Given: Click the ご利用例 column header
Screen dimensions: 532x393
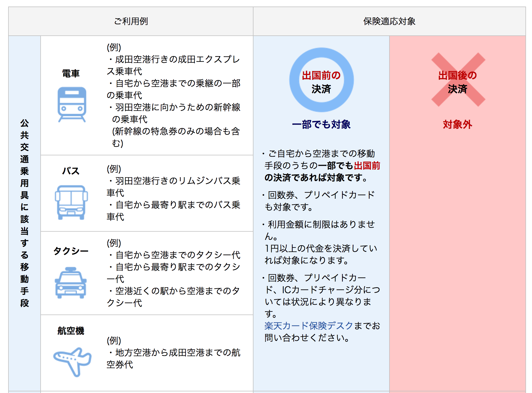Looking at the screenshot, I should pyautogui.click(x=131, y=21).
